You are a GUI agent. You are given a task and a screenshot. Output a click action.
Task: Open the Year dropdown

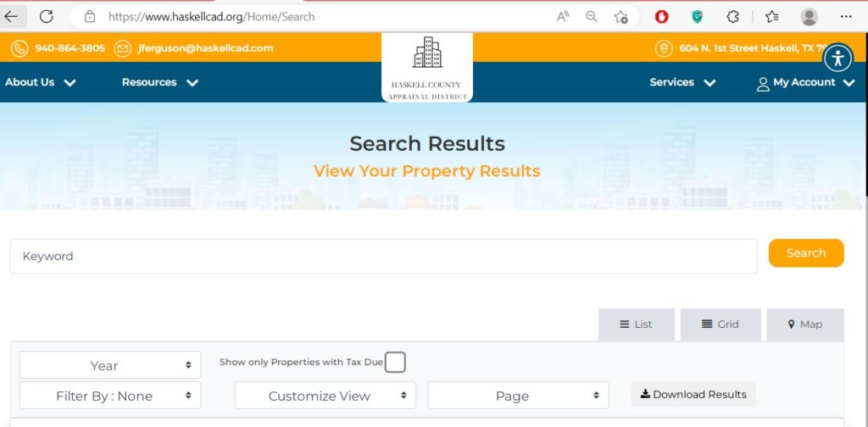point(110,365)
